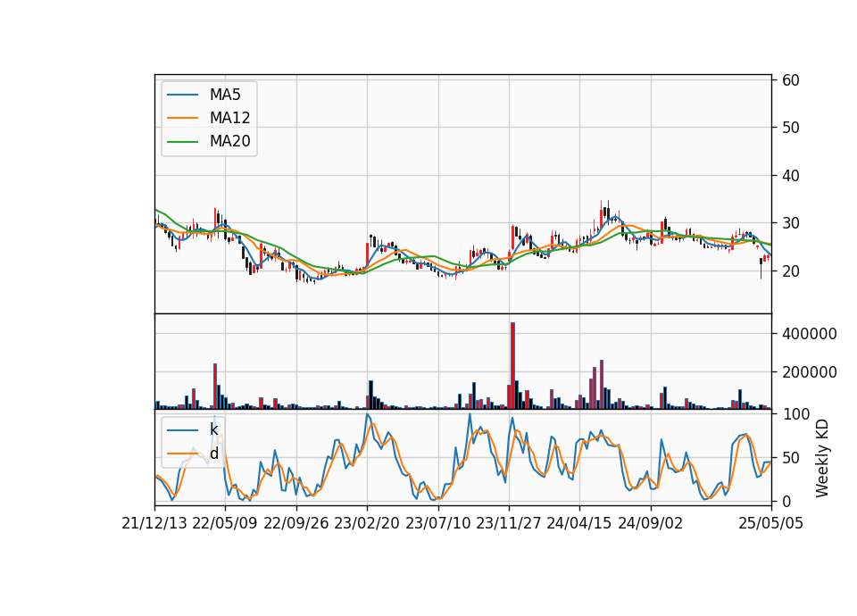Click the price axis value 40

point(791,176)
